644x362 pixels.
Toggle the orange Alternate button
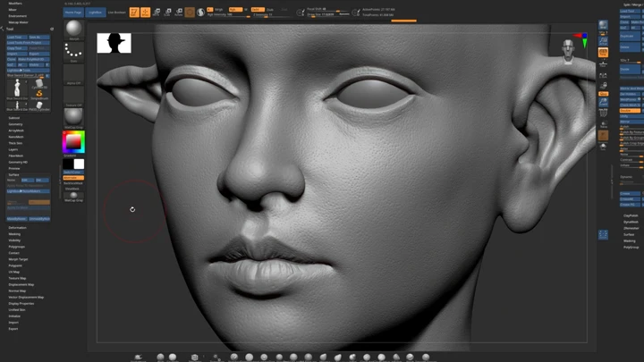tap(73, 178)
